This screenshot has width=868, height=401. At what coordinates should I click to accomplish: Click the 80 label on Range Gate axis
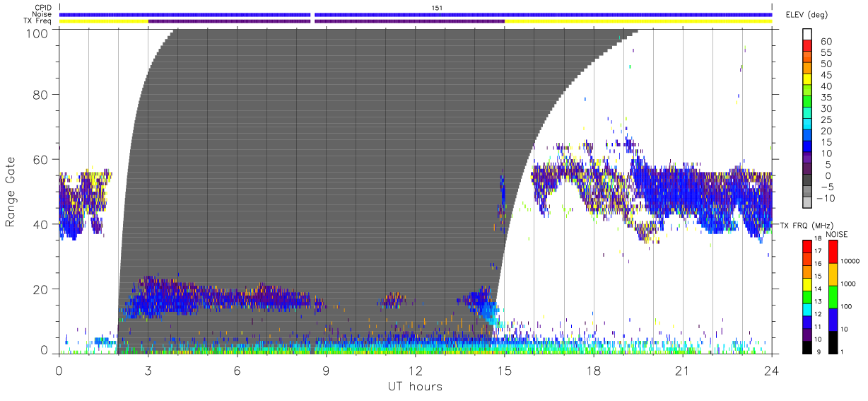coord(41,94)
